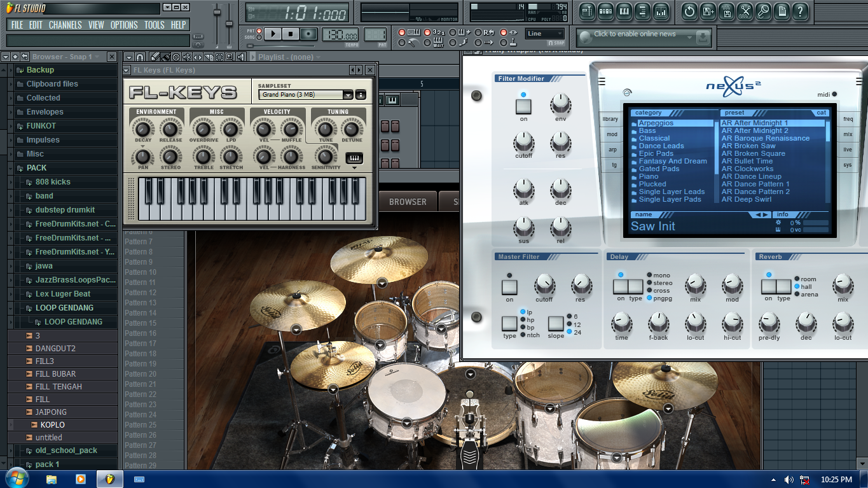This screenshot has width=868, height=488.
Task: Click the help question mark icon
Action: click(x=800, y=11)
